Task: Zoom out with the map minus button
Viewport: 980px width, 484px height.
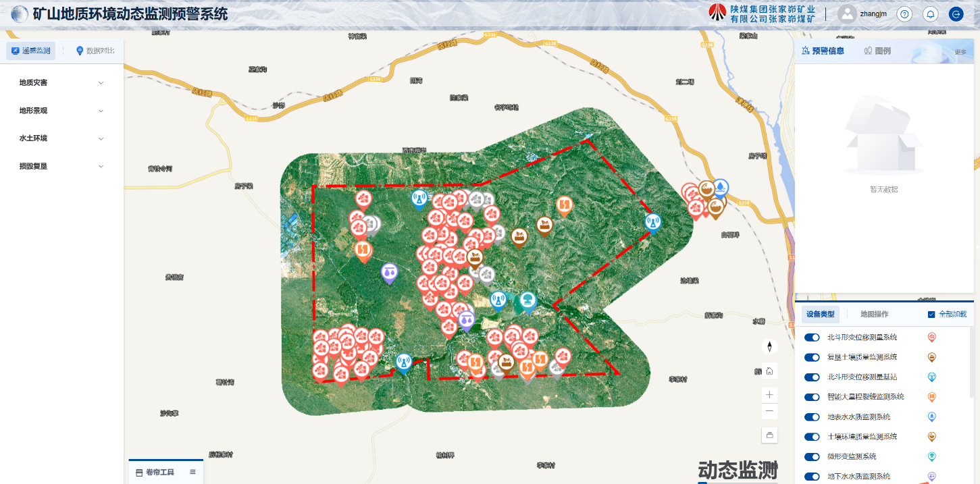Action: [769, 411]
